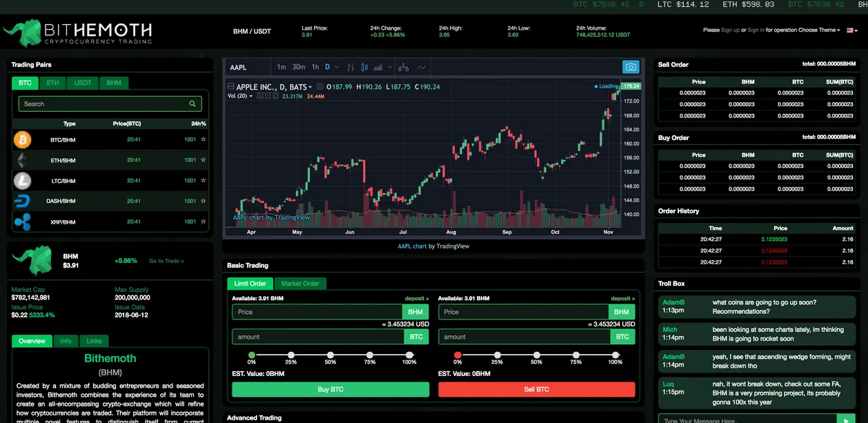This screenshot has width=868, height=423.
Task: Select the 1h chart interval
Action: pos(315,67)
